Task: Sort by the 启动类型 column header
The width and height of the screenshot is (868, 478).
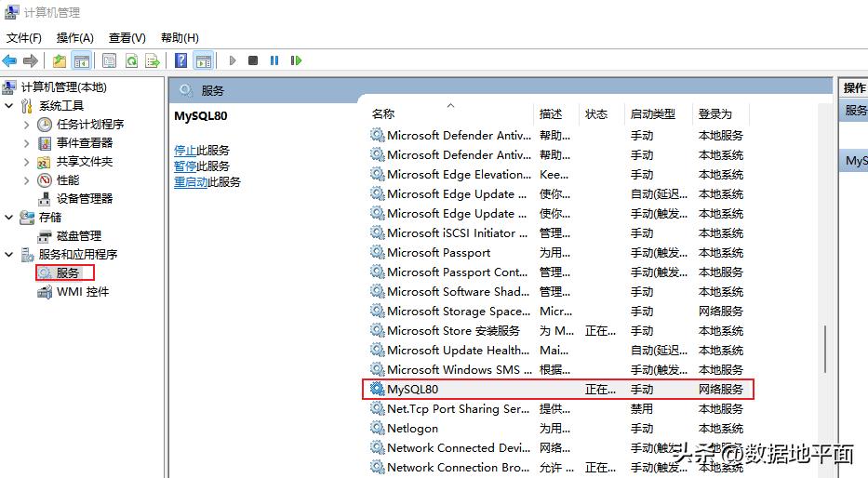Action: [658, 114]
